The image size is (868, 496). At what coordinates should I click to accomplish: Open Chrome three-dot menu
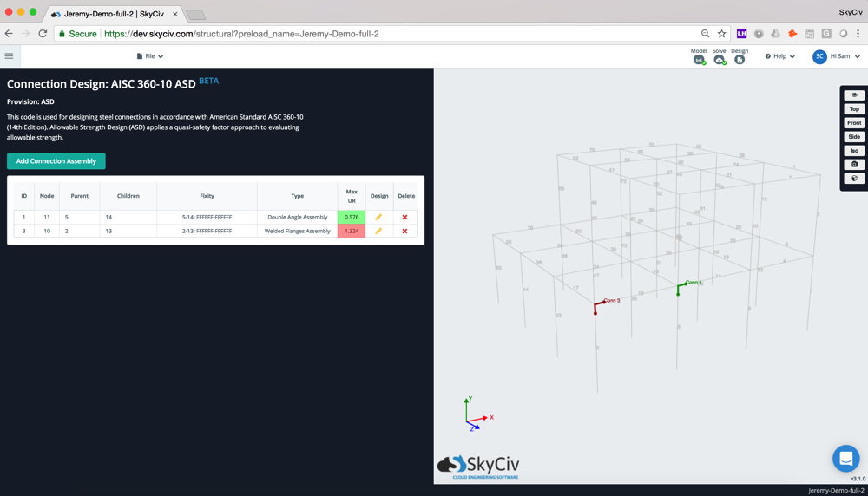pos(858,34)
